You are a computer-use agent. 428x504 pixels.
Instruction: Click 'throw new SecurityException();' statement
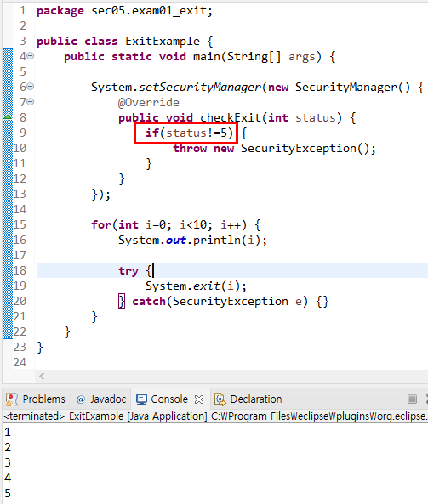coord(274,148)
